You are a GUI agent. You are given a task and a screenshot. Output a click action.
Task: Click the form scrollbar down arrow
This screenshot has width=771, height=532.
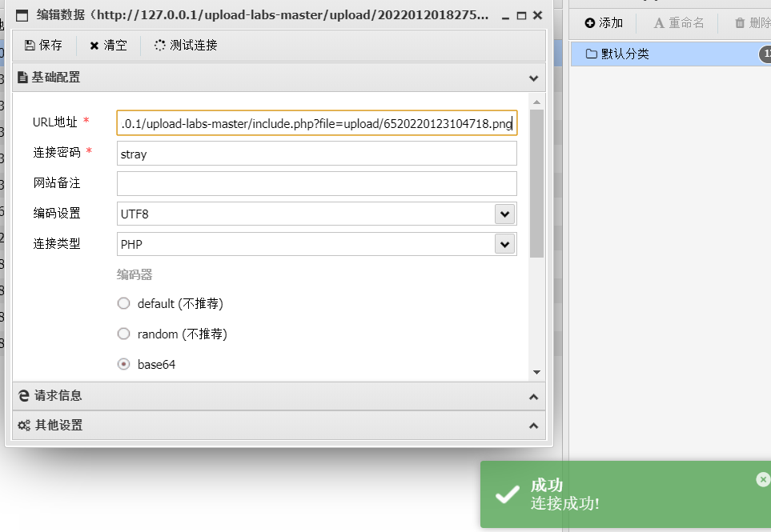pos(536,372)
